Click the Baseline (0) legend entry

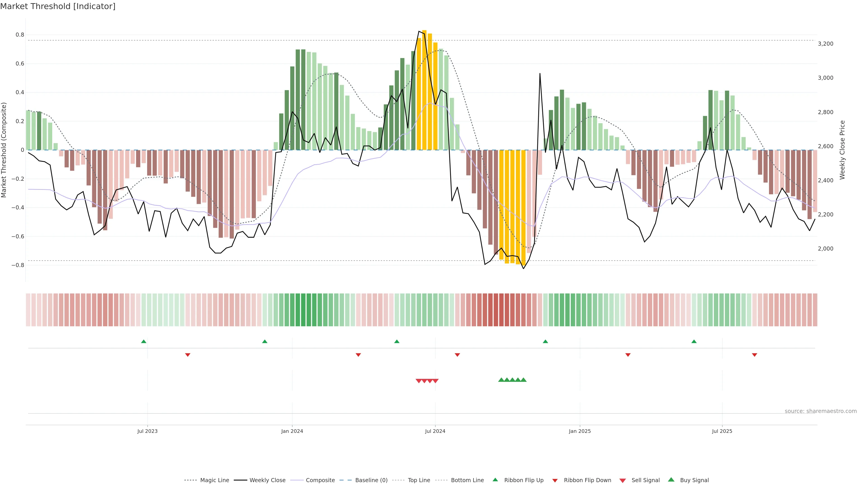[x=371, y=480]
